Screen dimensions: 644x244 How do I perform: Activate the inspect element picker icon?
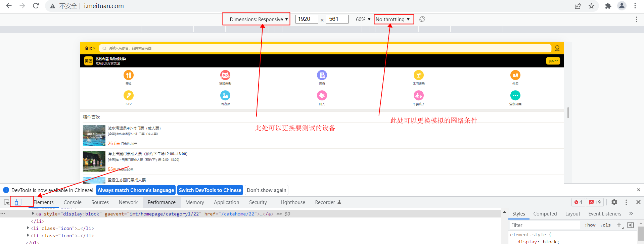coord(7,202)
